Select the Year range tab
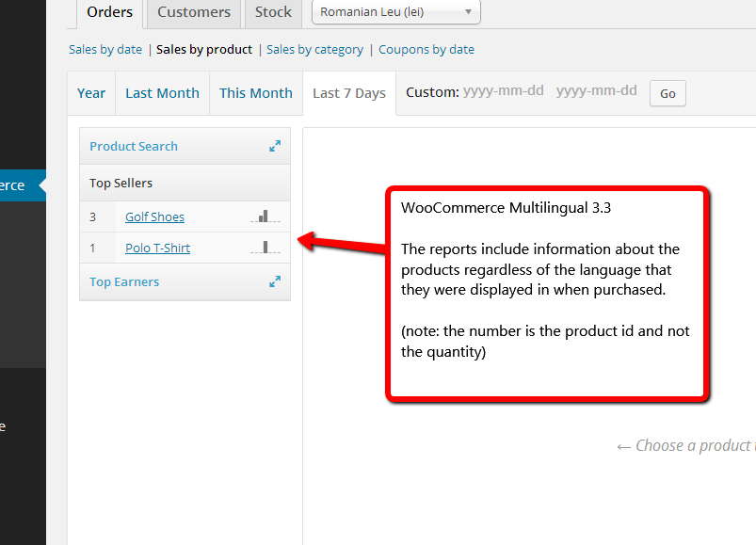The image size is (756, 545). coord(91,93)
